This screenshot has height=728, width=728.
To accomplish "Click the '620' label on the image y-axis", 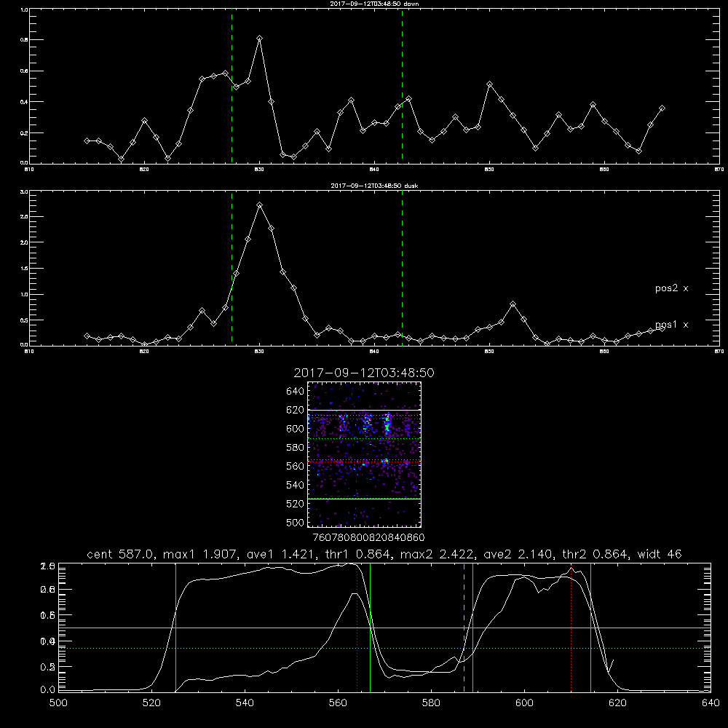I will point(296,410).
